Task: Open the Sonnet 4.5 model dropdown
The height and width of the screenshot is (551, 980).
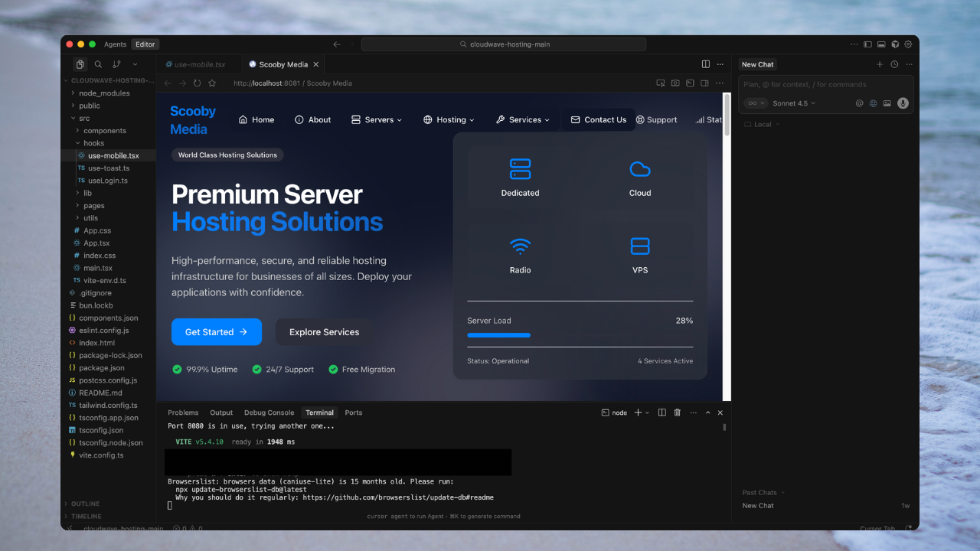Action: [x=794, y=103]
